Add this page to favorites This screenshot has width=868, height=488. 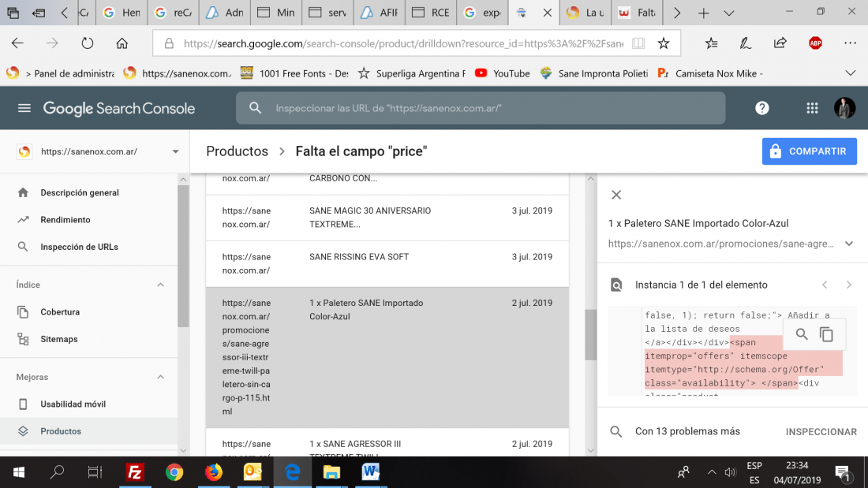point(664,43)
